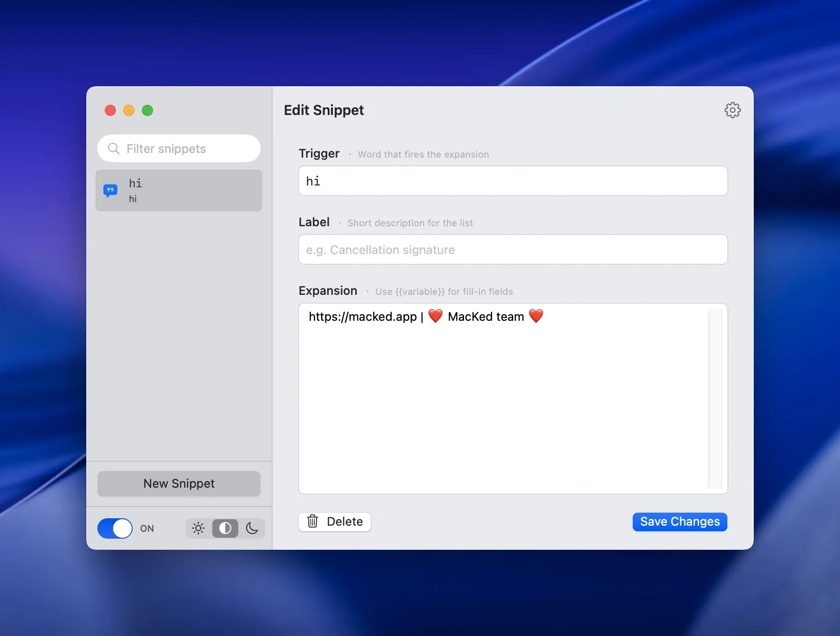Close the window with the red button

[x=110, y=110]
